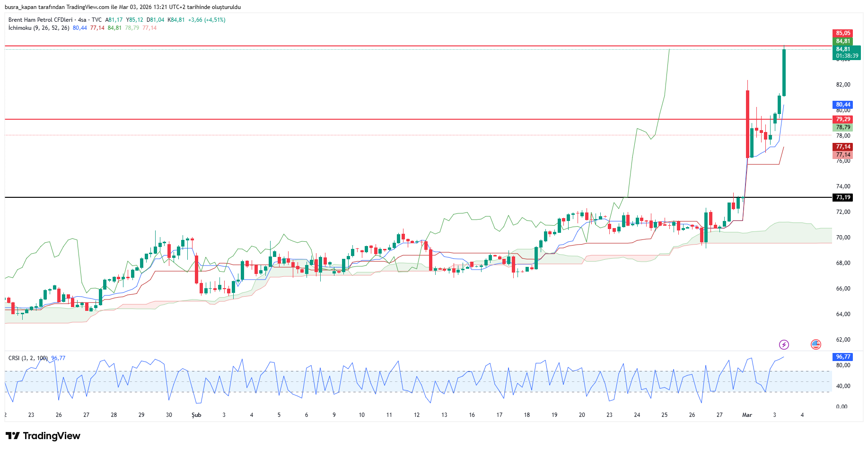Screen dimensions: 868x450
Task: Click the dark red 77,14 price label
Action: [842, 147]
